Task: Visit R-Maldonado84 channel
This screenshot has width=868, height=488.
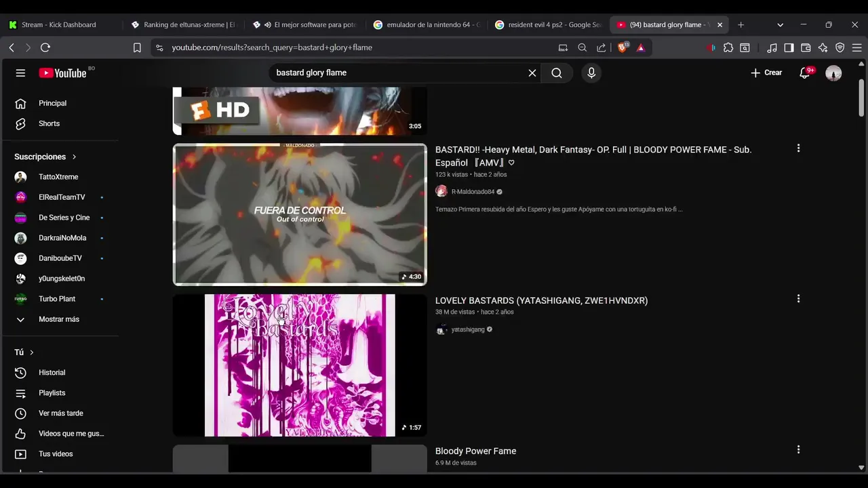Action: tap(473, 192)
